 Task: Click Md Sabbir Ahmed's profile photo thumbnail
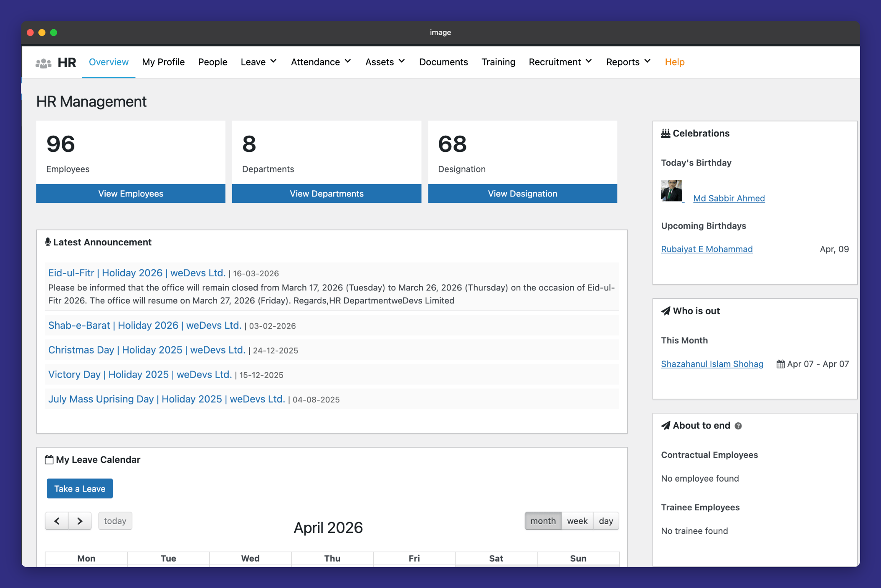point(671,191)
